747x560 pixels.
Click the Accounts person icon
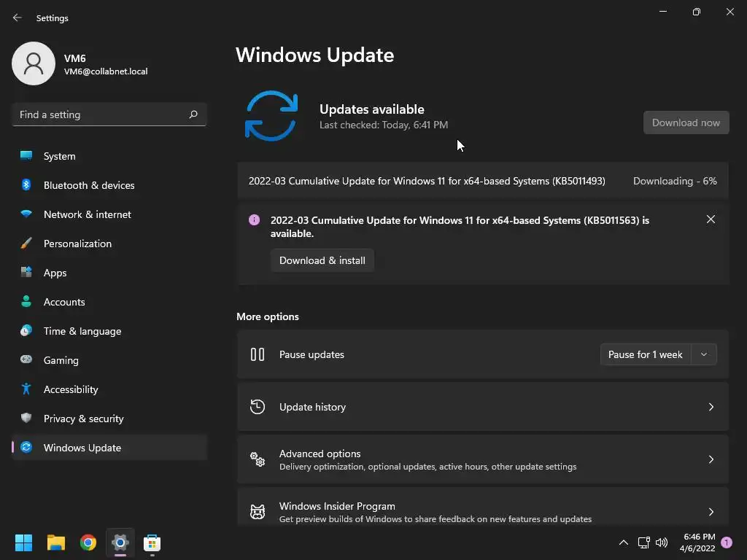click(x=26, y=301)
